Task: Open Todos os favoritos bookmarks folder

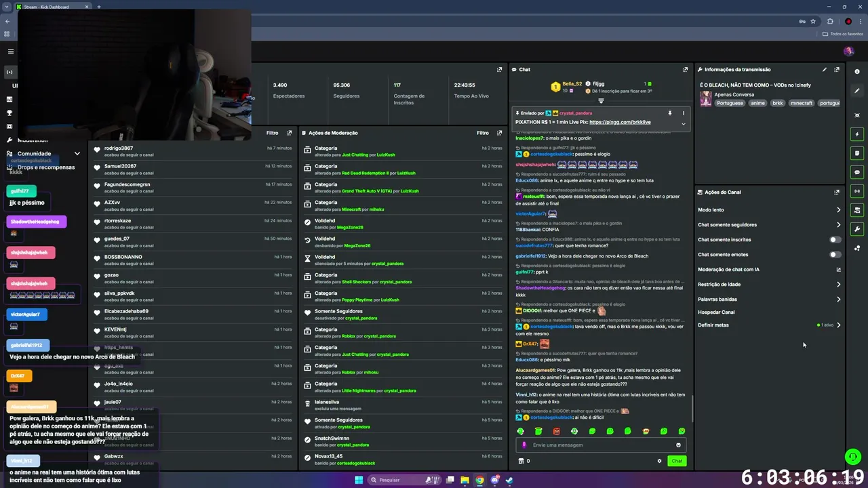Action: point(843,34)
